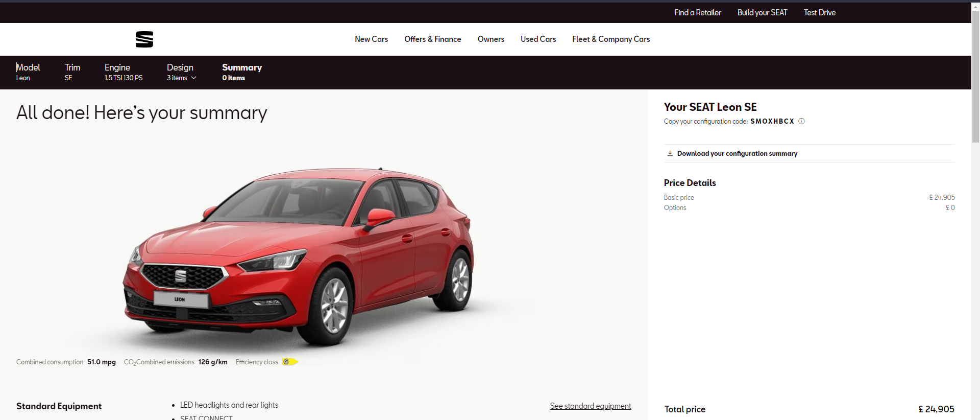Click the Standard Equipment heading
980x420 pixels.
[59, 406]
